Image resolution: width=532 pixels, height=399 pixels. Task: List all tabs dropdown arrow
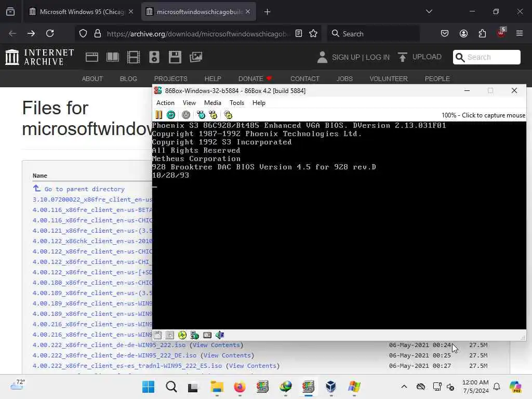pos(429,11)
